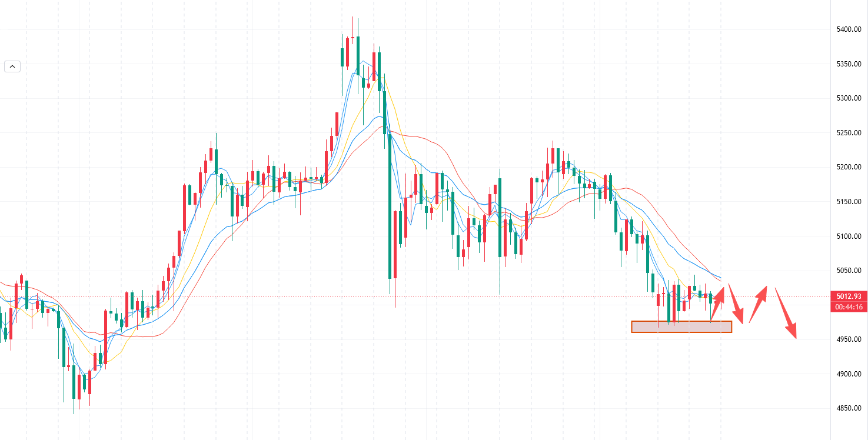The height and width of the screenshot is (440, 868).
Task: Click the 5200.00 price scale label
Action: point(849,167)
